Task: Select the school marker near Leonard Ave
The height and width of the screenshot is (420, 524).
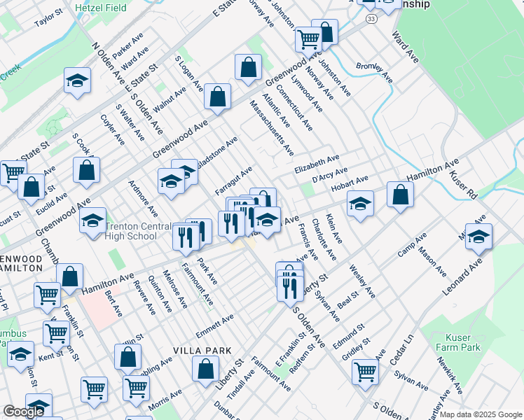Action: (x=478, y=237)
